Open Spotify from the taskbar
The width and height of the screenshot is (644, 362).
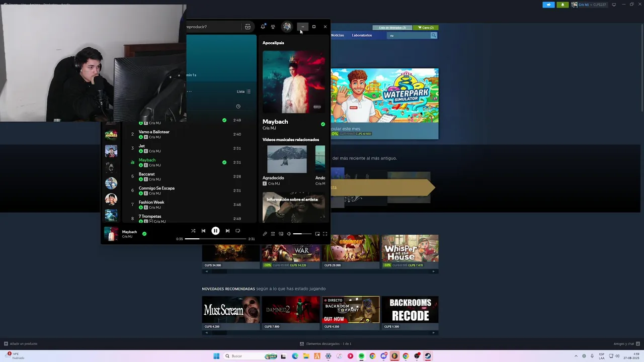[361, 356]
